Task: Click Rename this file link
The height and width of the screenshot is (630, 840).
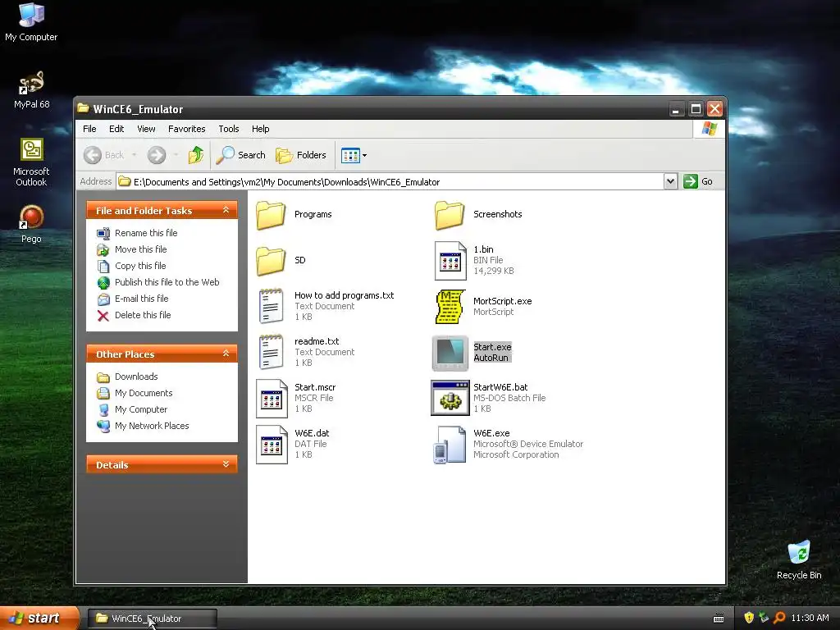Action: click(x=146, y=233)
